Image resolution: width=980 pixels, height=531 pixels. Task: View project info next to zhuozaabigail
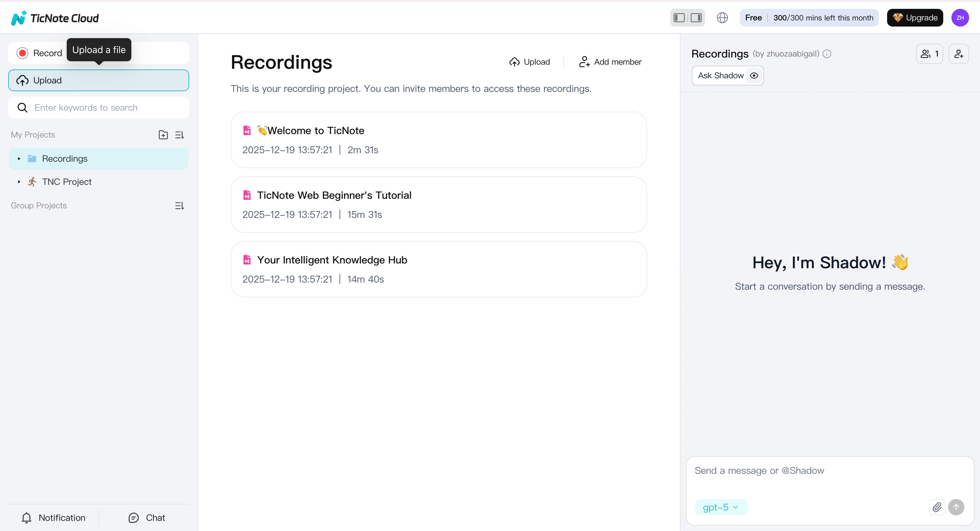click(827, 54)
